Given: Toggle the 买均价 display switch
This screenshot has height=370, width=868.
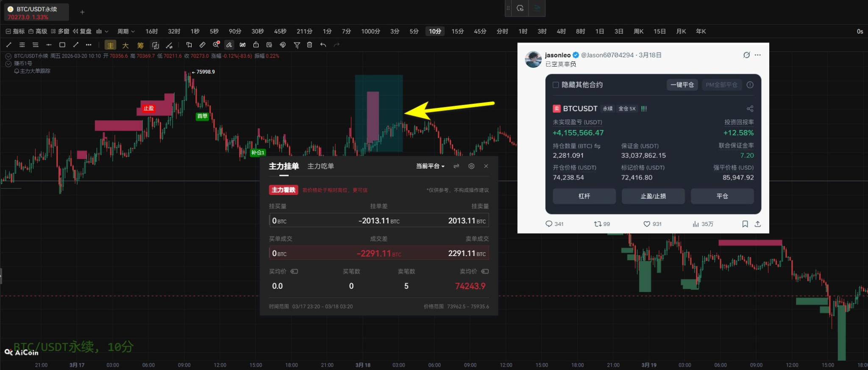Looking at the screenshot, I should click(x=294, y=271).
